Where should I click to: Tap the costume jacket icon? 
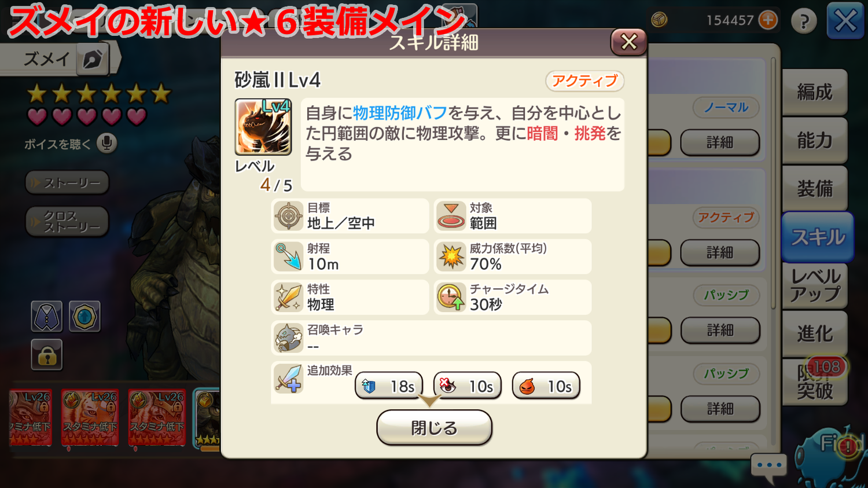point(47,317)
